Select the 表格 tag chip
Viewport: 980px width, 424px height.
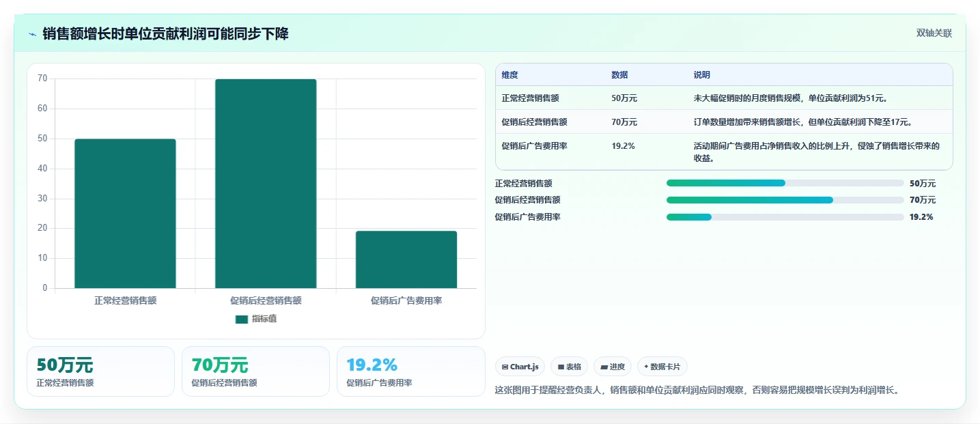(x=569, y=367)
